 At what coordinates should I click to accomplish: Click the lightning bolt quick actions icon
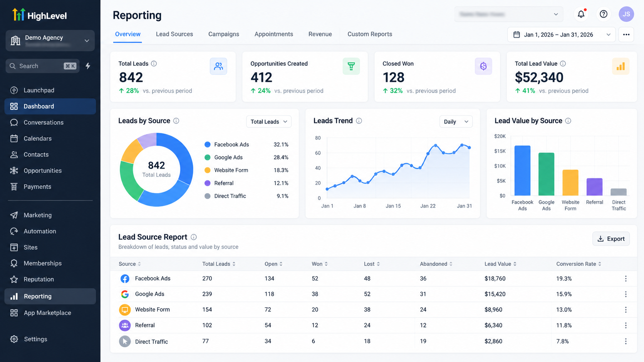(x=88, y=66)
